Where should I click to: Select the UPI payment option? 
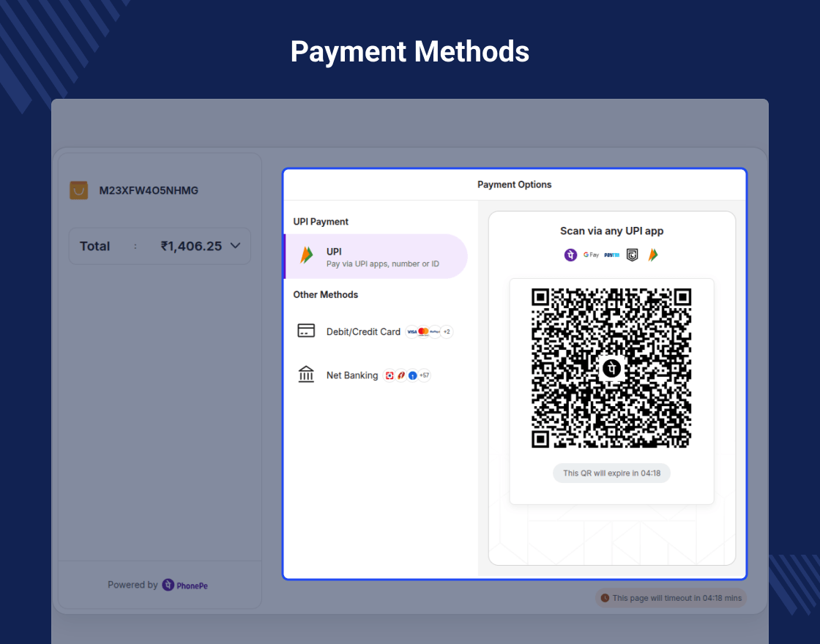376,256
